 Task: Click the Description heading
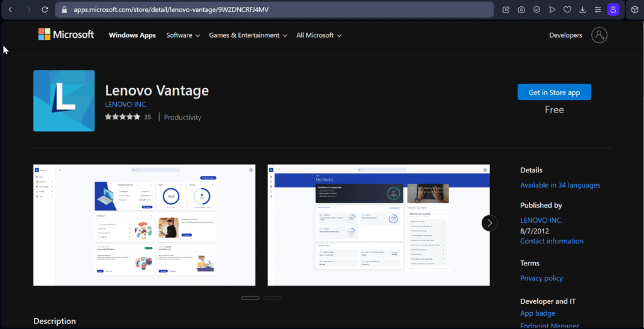[x=55, y=321]
